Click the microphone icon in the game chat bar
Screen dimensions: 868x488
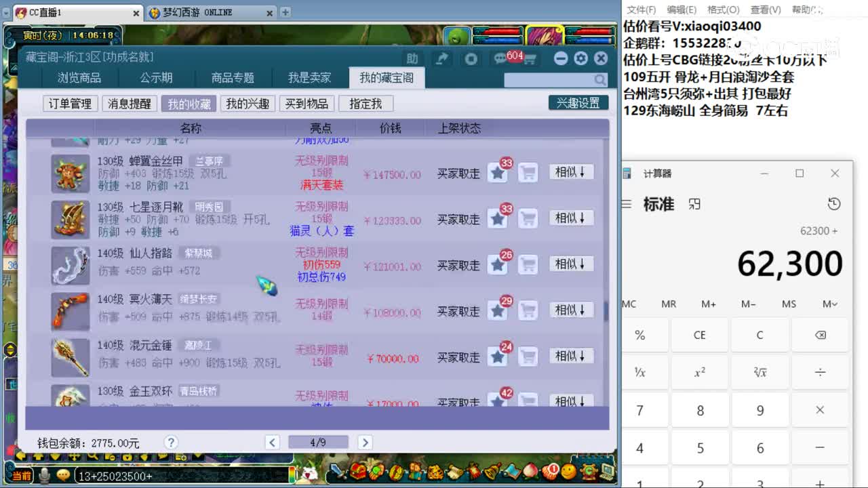point(45,476)
